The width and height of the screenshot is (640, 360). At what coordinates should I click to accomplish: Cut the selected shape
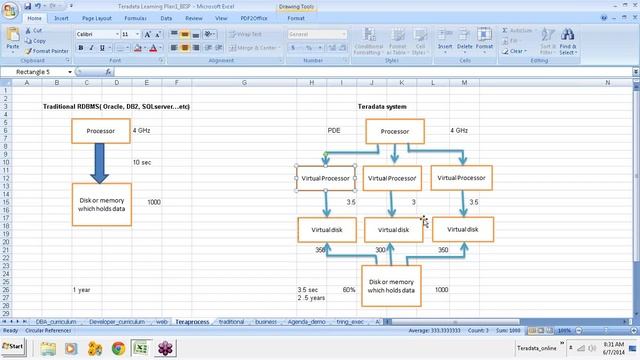click(33, 31)
